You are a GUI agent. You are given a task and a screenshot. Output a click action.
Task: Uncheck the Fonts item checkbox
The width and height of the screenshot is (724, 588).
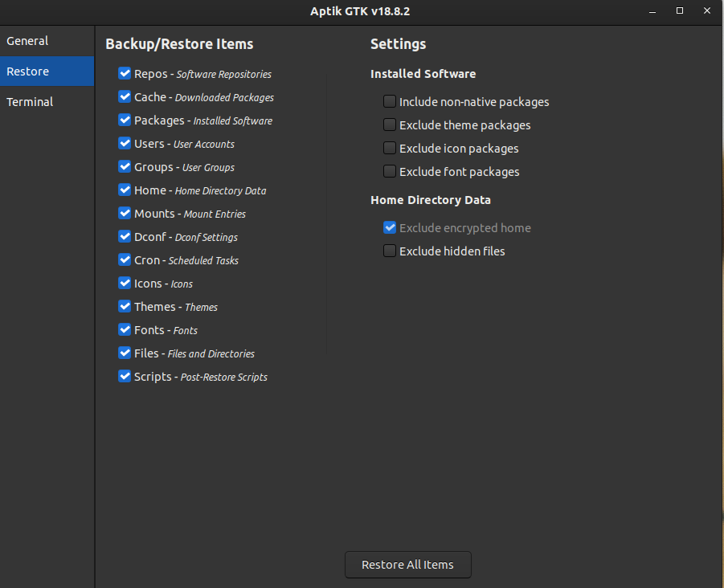[125, 330]
